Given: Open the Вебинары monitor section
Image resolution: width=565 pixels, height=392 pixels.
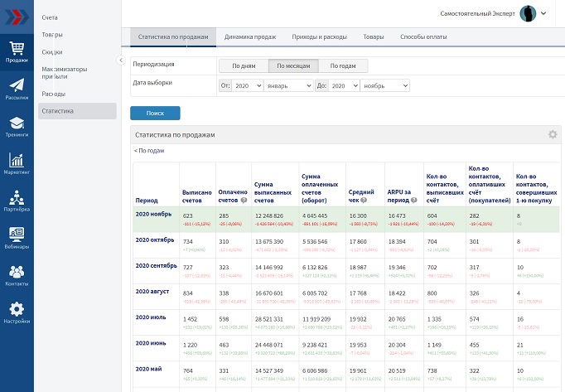Looking at the screenshot, I should click(x=17, y=239).
